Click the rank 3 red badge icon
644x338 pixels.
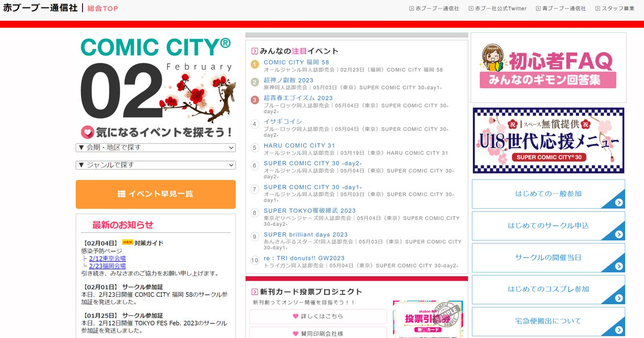pos(255,100)
